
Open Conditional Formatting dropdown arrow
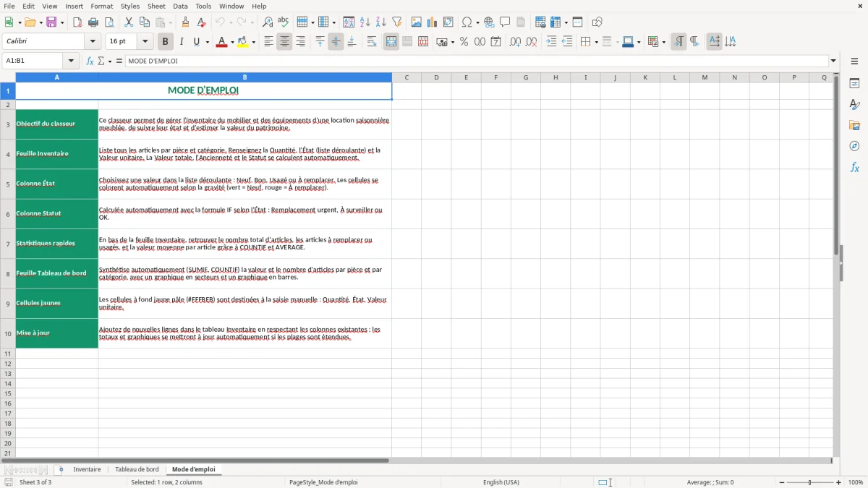point(663,42)
